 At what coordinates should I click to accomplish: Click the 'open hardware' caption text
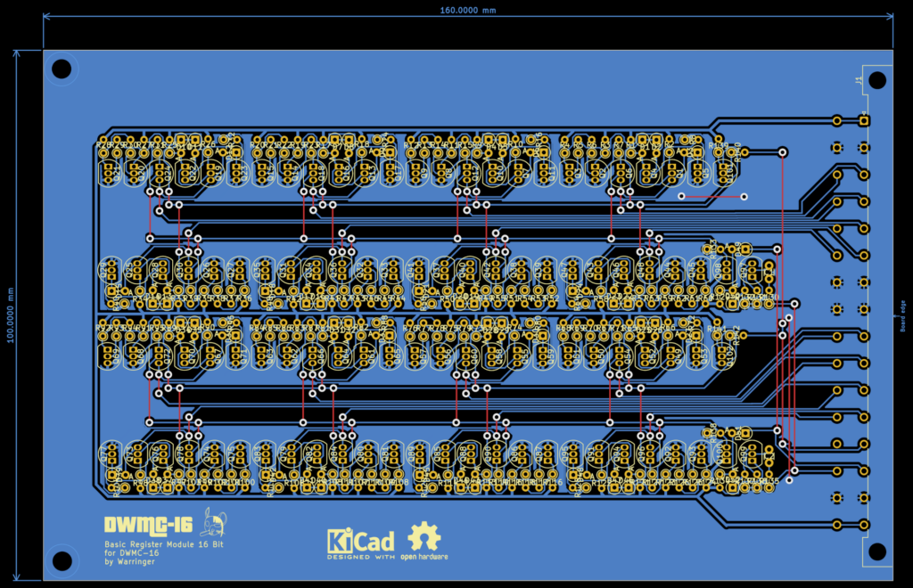coord(424,557)
